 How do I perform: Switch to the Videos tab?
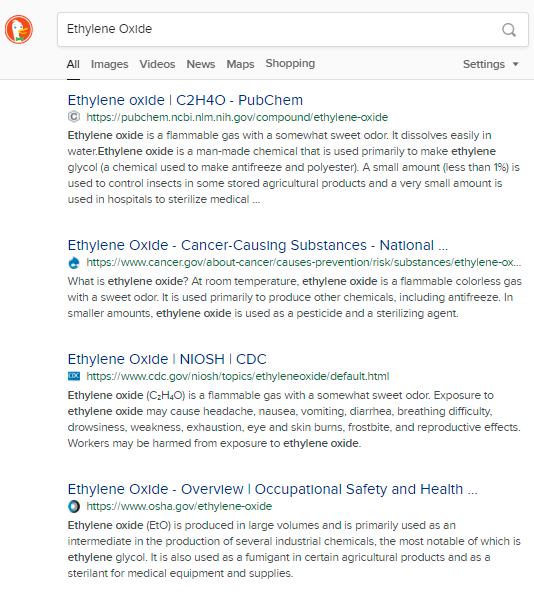point(157,64)
